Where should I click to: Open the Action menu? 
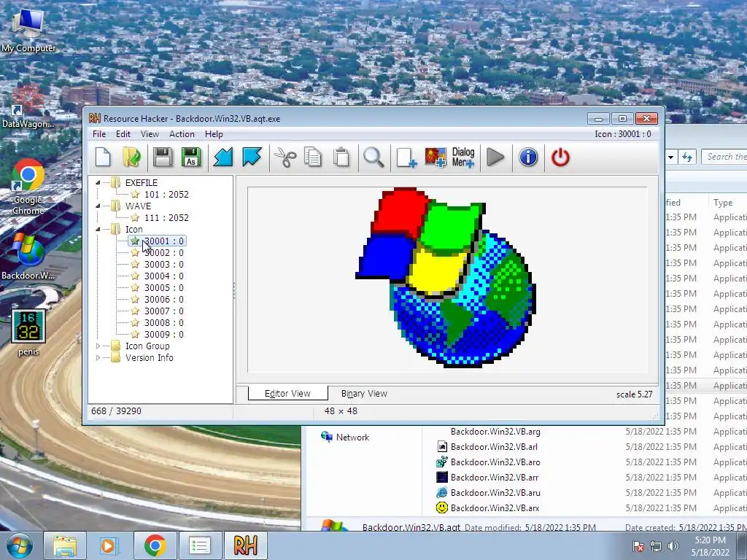[x=182, y=134]
